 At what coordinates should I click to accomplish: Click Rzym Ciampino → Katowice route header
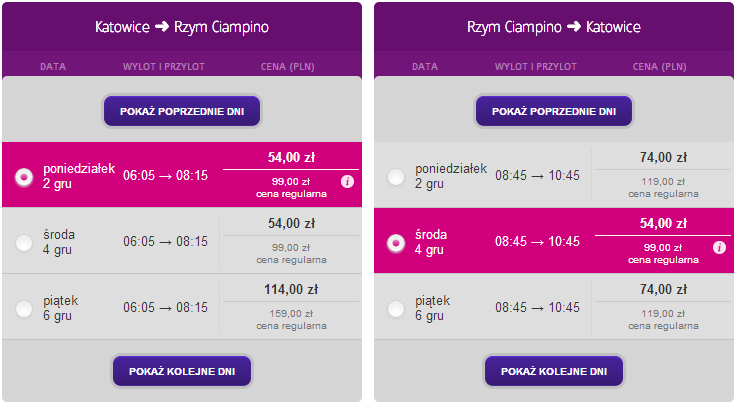(554, 26)
